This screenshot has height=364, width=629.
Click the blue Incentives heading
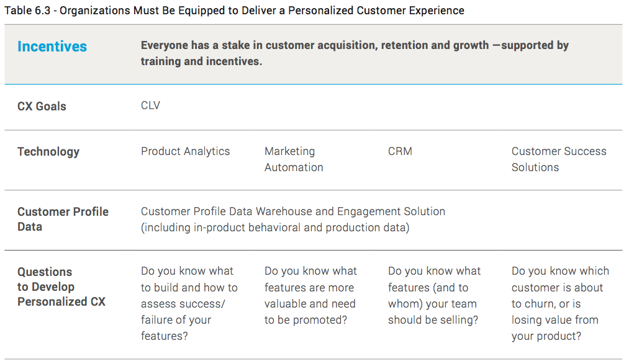coord(52,47)
